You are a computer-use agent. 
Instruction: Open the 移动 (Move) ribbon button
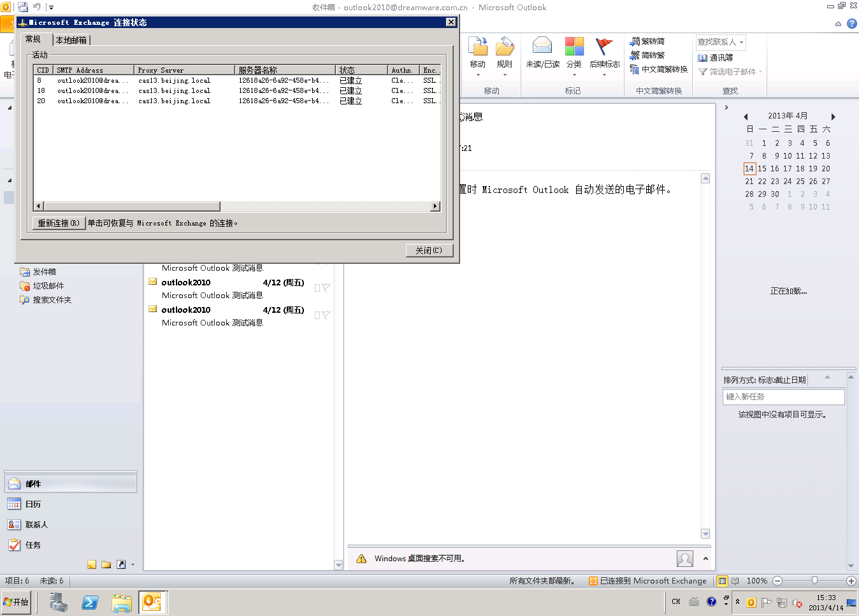[x=478, y=56]
